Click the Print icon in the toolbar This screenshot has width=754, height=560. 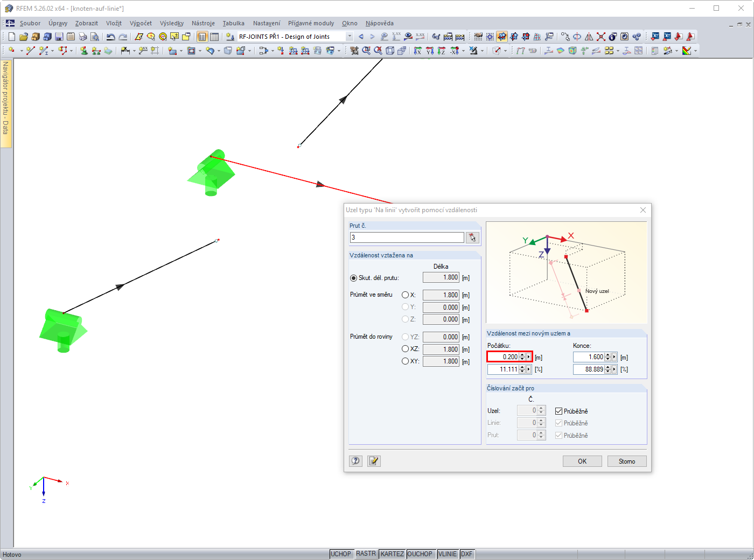coord(82,37)
